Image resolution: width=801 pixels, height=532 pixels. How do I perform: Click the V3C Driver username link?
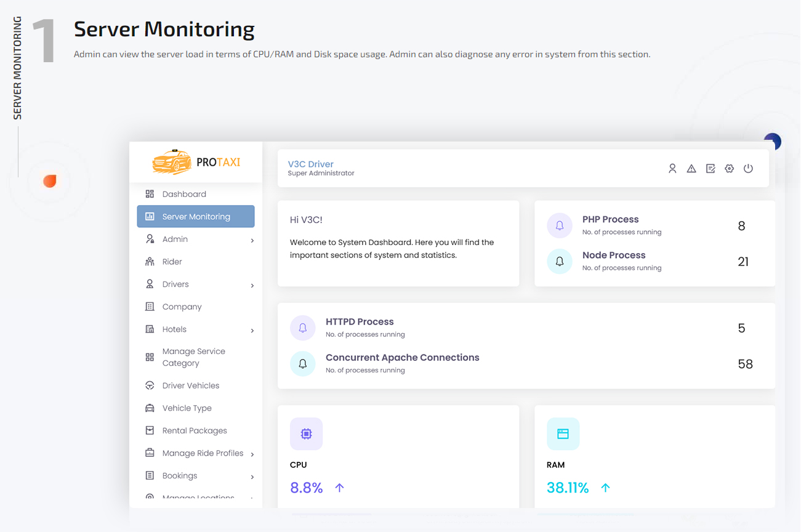[x=310, y=164]
